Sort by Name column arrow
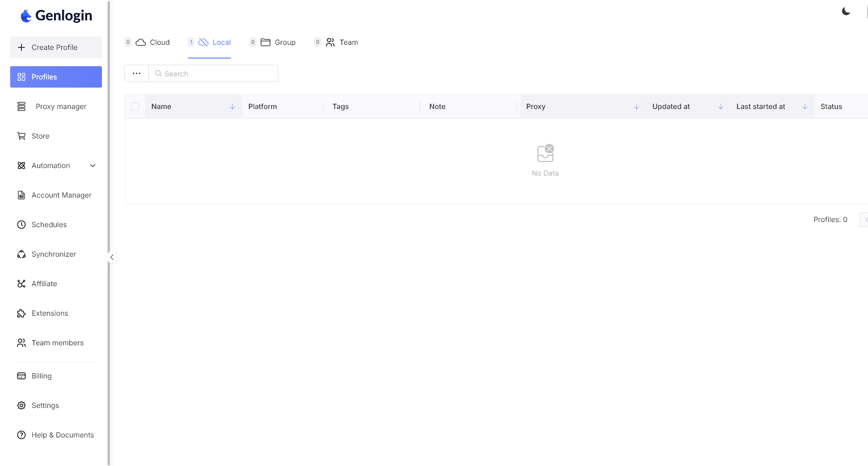 pyautogui.click(x=232, y=106)
